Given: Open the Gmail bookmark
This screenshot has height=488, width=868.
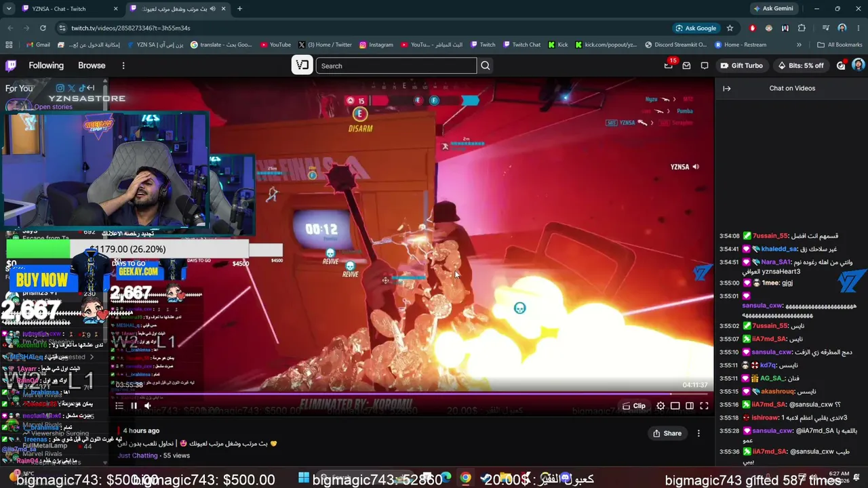Looking at the screenshot, I should 38,45.
